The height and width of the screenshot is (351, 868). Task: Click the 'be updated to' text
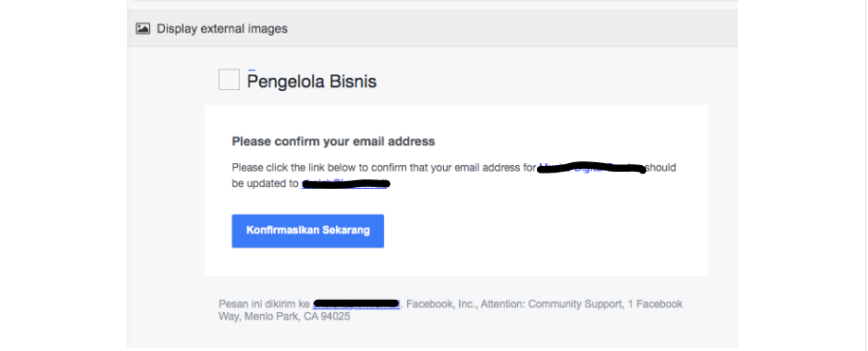(x=266, y=183)
